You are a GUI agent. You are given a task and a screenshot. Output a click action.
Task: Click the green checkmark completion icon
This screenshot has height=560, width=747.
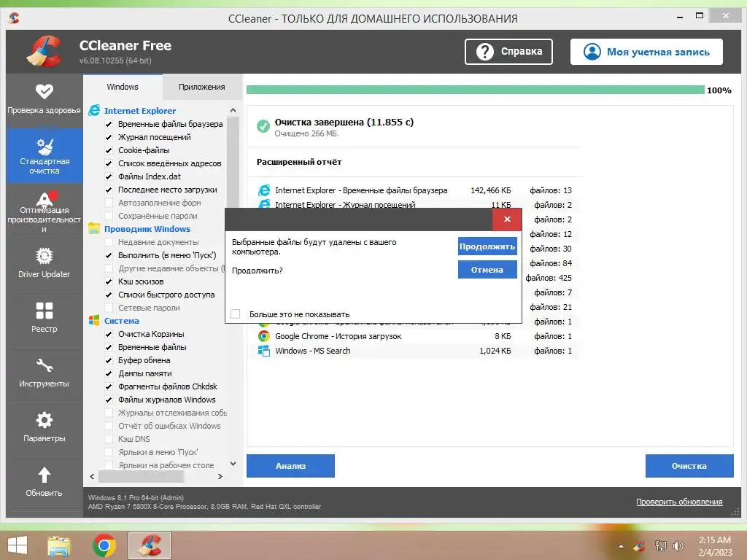coord(263,126)
